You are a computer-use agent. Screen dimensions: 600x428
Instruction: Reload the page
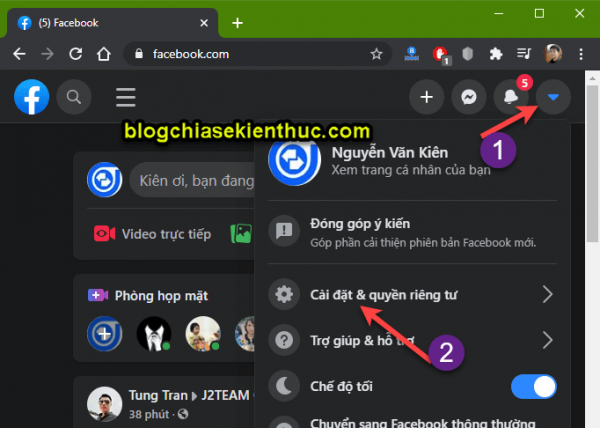click(76, 54)
